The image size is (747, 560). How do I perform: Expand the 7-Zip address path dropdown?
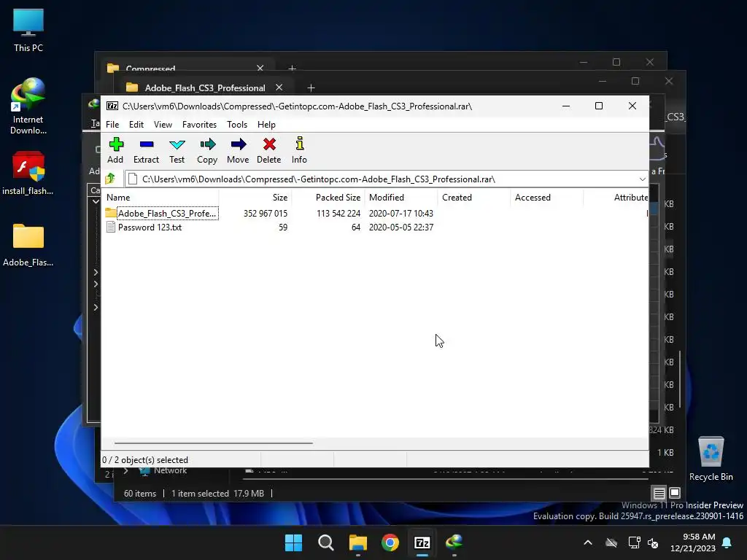pyautogui.click(x=642, y=179)
